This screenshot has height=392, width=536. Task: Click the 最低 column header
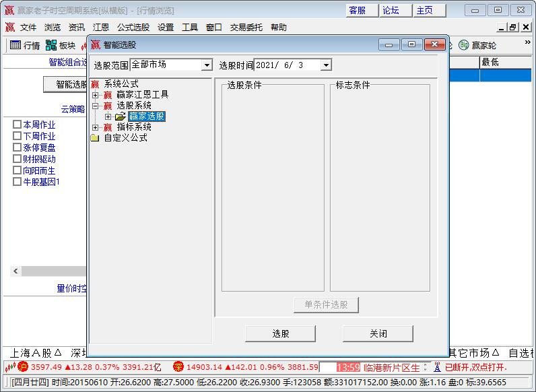click(505, 62)
